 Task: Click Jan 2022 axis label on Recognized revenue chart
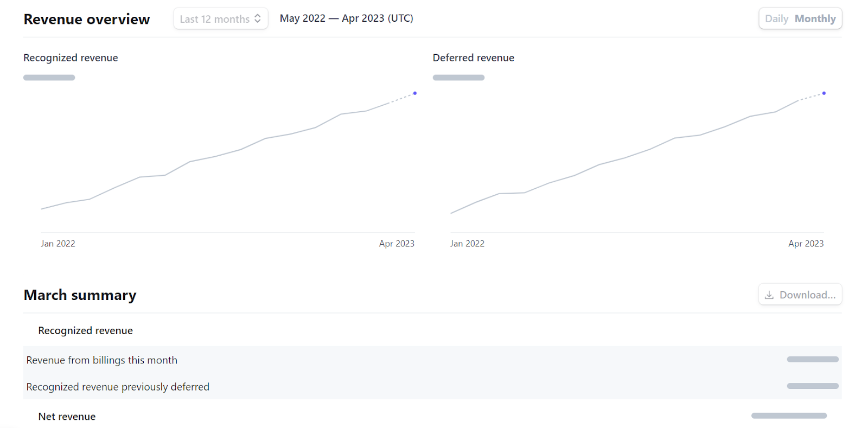[x=58, y=244]
